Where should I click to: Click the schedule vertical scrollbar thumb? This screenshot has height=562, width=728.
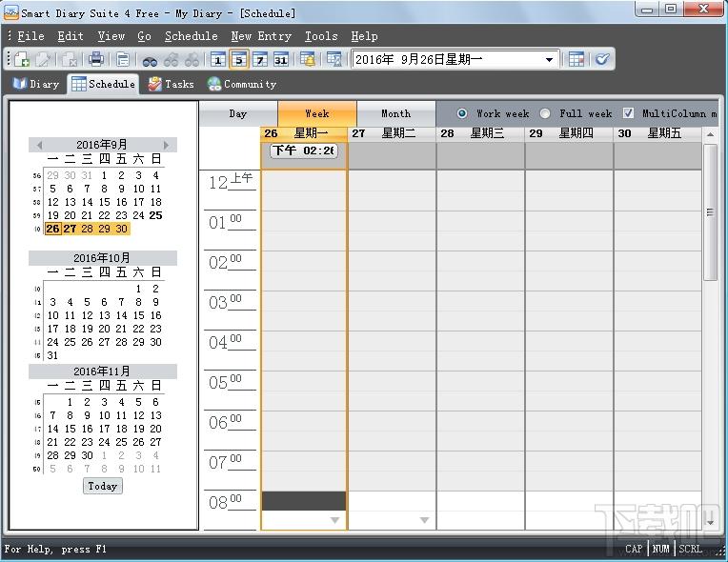(710, 212)
